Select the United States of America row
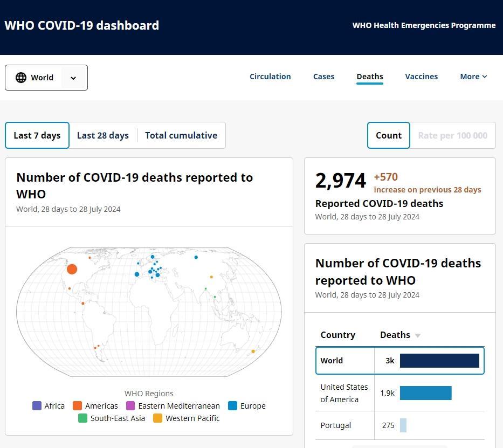 pyautogui.click(x=399, y=393)
